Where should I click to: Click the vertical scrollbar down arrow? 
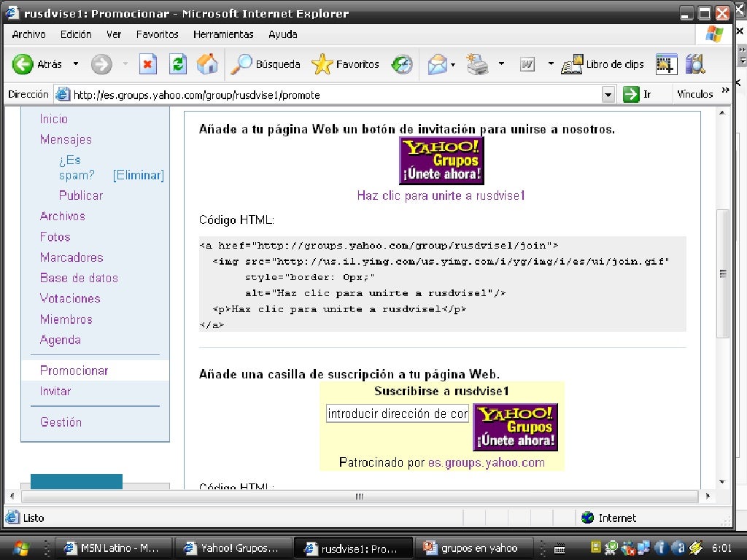coord(723,482)
